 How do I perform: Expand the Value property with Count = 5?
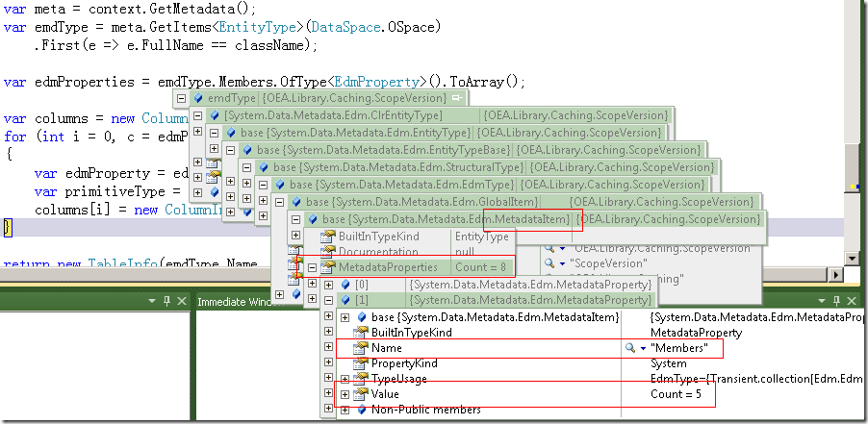click(345, 395)
